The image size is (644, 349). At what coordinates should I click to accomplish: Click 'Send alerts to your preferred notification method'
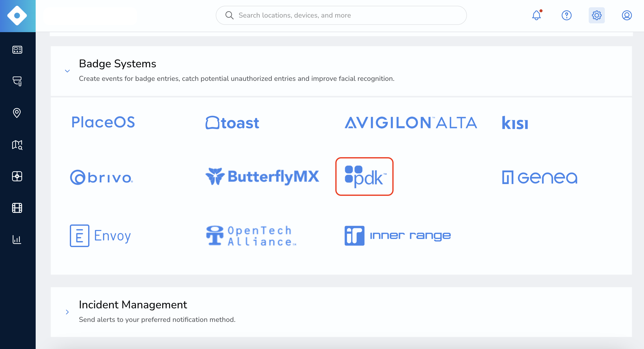tap(157, 320)
